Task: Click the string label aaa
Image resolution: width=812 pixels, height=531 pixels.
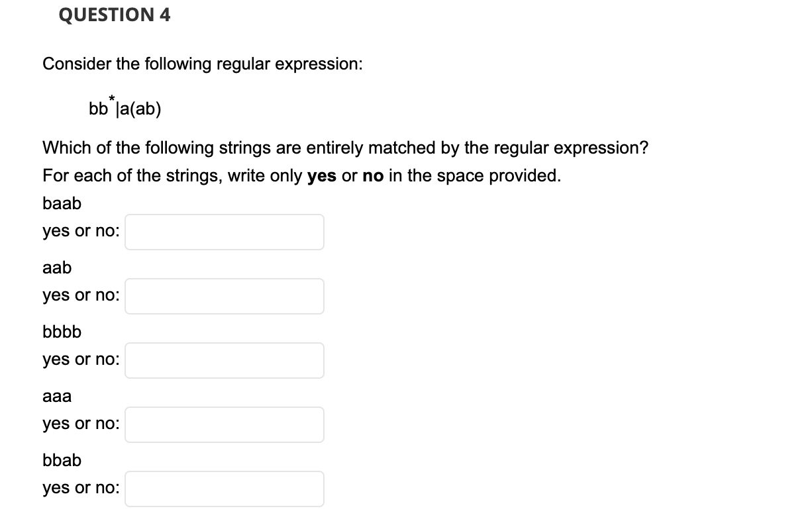Action: [x=57, y=397]
